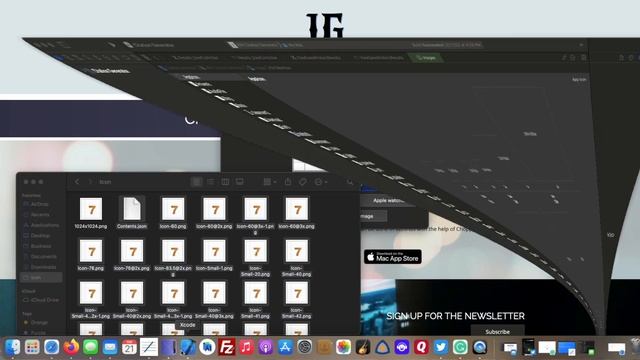Image resolution: width=640 pixels, height=360 pixels.
Task: Switch Finder to icon view
Action: 196,182
